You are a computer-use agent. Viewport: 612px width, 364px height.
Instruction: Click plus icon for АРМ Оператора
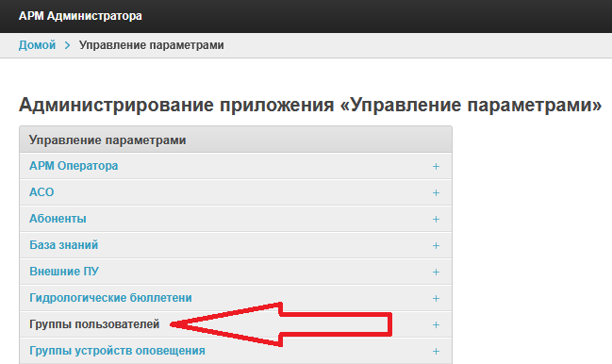click(x=436, y=167)
